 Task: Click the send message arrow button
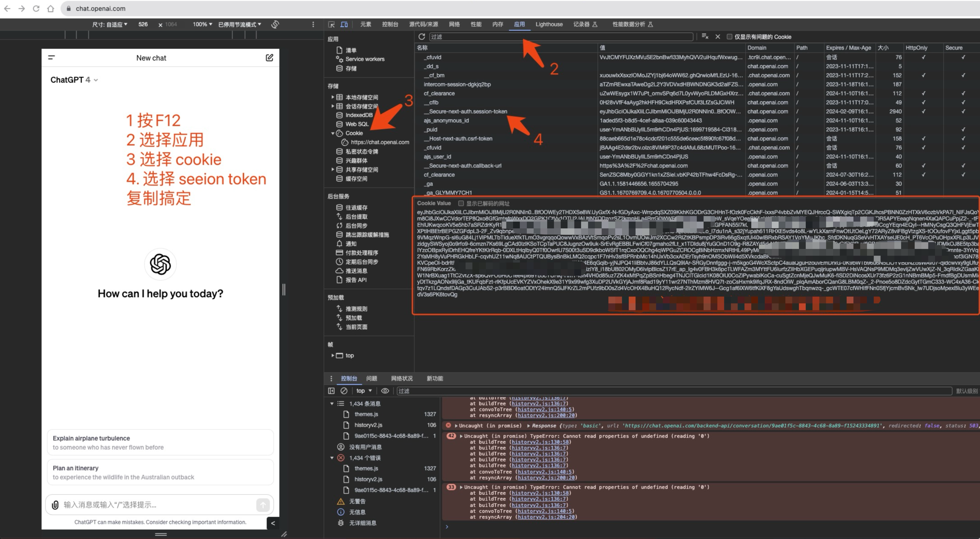click(x=262, y=505)
